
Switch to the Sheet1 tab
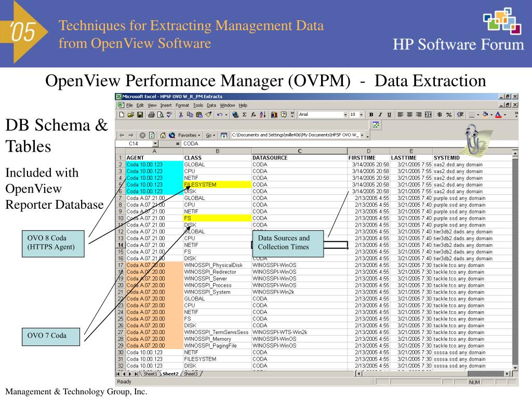tap(150, 374)
